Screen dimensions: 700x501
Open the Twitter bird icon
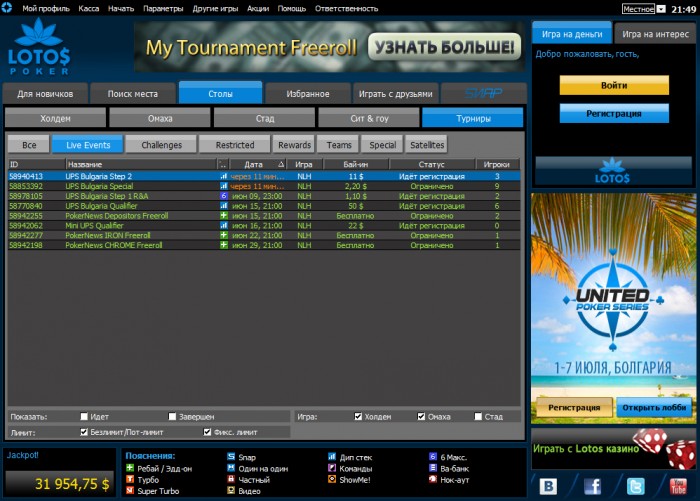tap(635, 486)
